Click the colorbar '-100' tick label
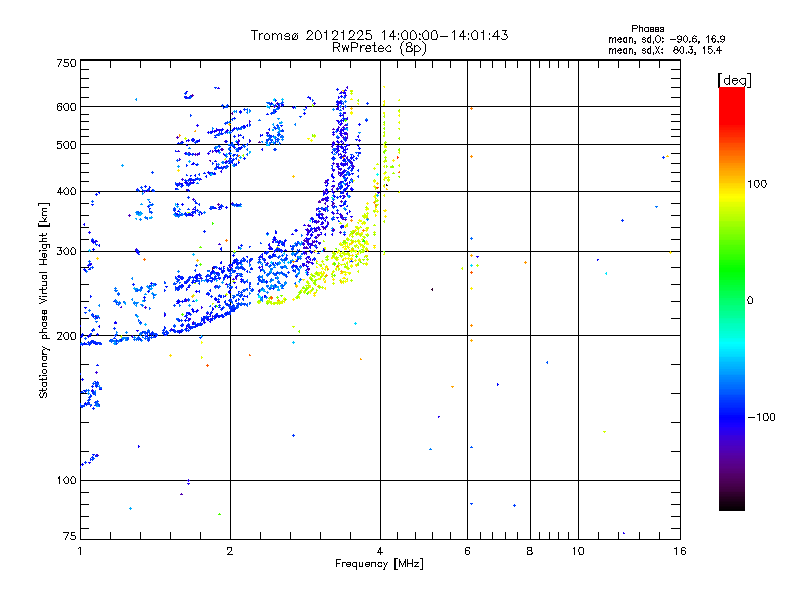Image resolution: width=800 pixels, height=600 pixels. [x=761, y=417]
